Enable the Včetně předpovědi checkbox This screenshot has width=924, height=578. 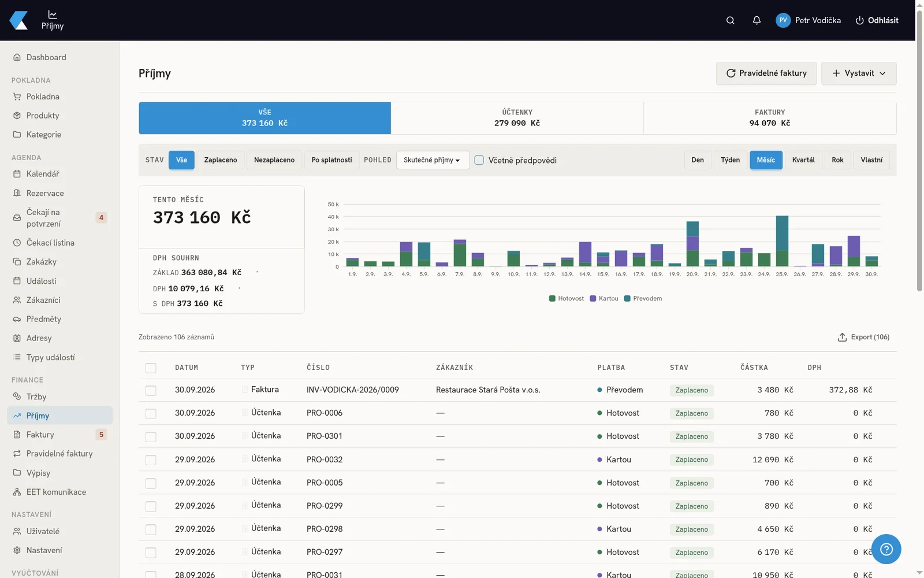tap(479, 160)
